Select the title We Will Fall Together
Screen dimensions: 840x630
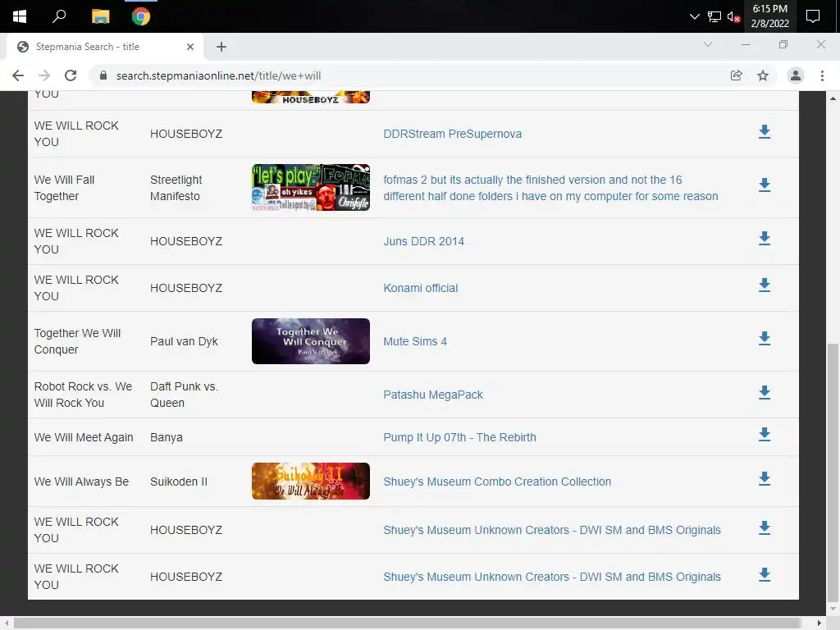point(64,188)
